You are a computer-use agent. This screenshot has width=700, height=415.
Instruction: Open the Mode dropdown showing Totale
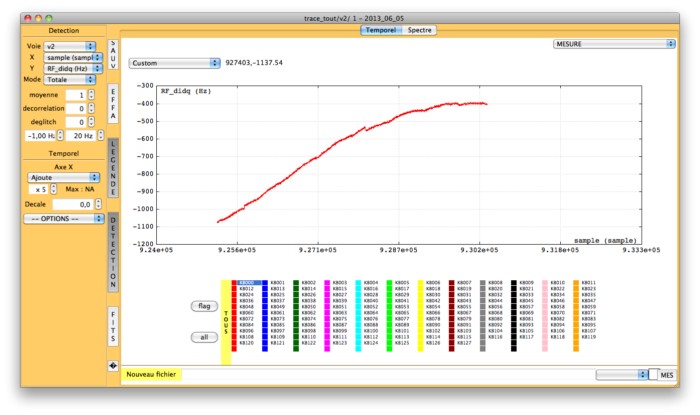point(70,79)
